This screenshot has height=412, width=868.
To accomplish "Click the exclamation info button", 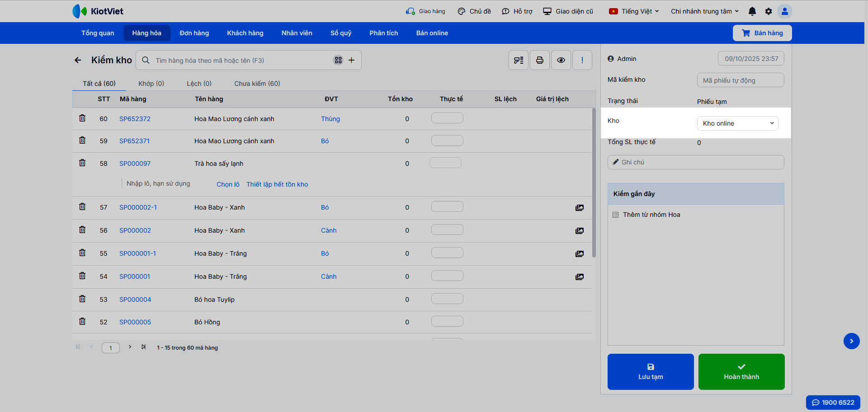I will click(x=582, y=60).
